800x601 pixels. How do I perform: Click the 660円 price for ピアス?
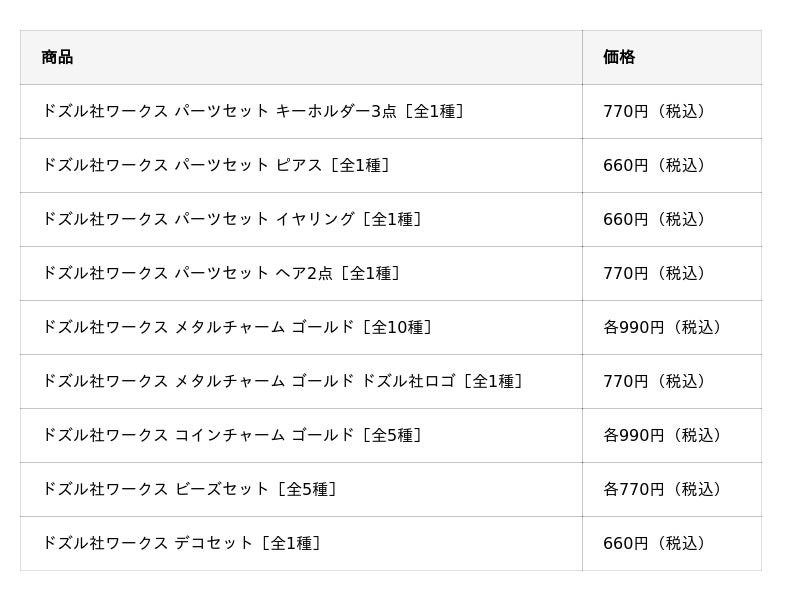point(658,165)
